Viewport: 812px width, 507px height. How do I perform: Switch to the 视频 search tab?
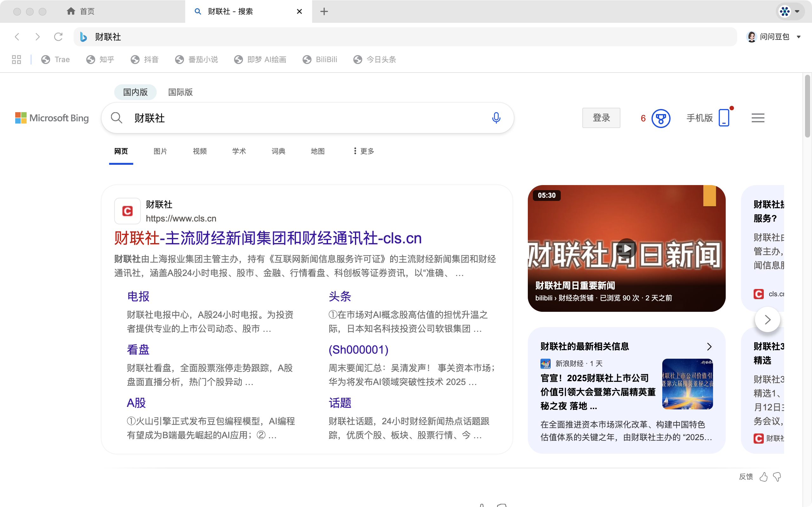[x=200, y=151]
